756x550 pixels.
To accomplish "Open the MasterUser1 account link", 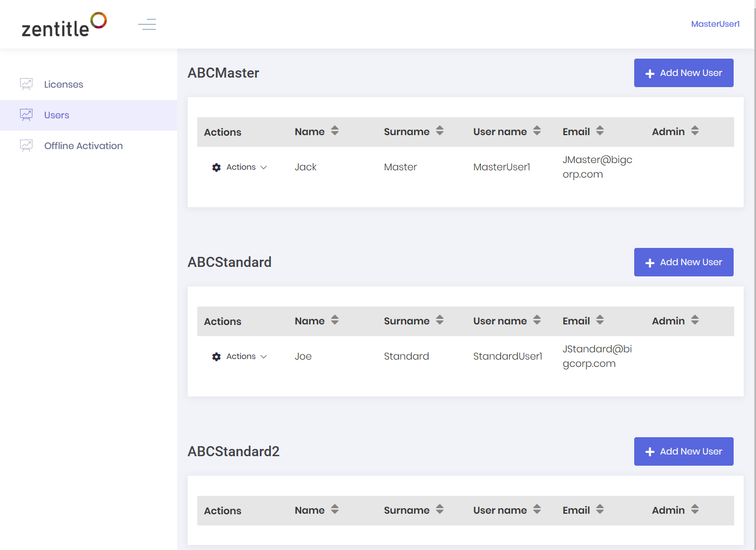I will point(715,23).
